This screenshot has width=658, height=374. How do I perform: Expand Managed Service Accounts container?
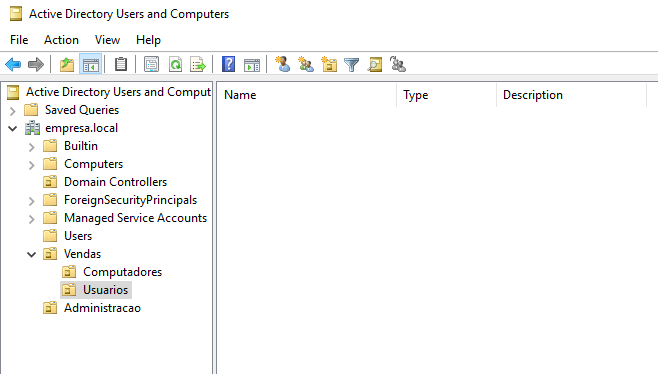click(31, 219)
